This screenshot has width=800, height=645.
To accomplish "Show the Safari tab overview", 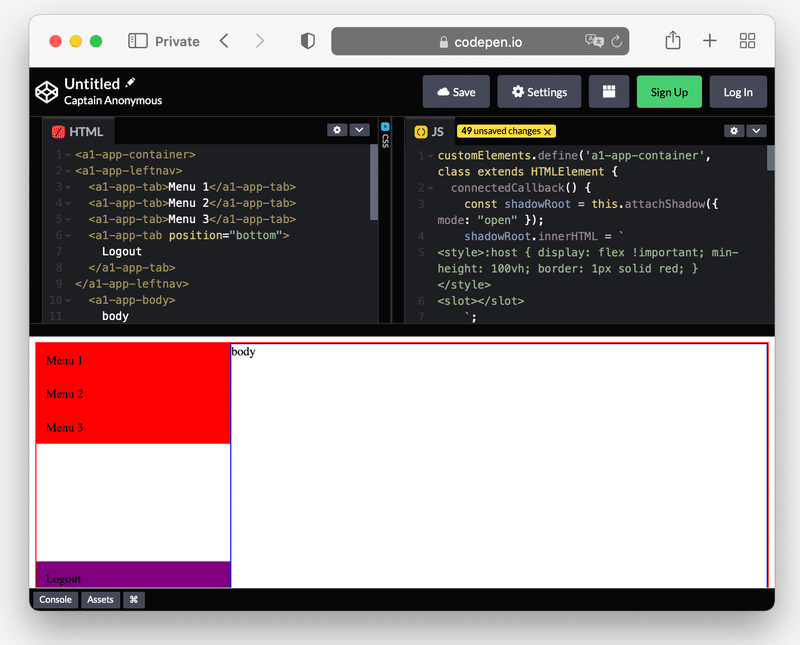I will pos(747,41).
